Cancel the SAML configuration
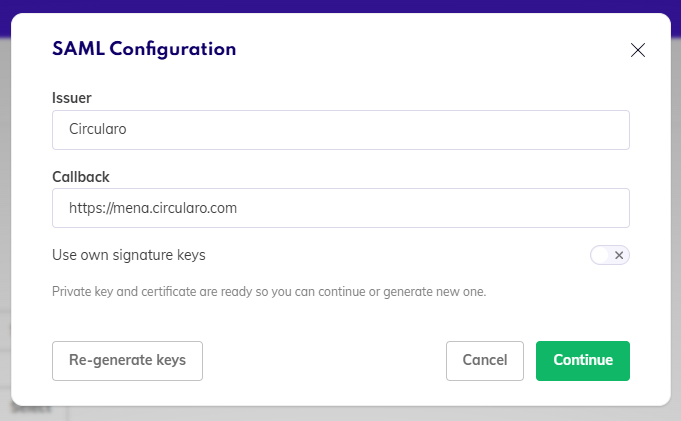This screenshot has height=421, width=681. (485, 361)
